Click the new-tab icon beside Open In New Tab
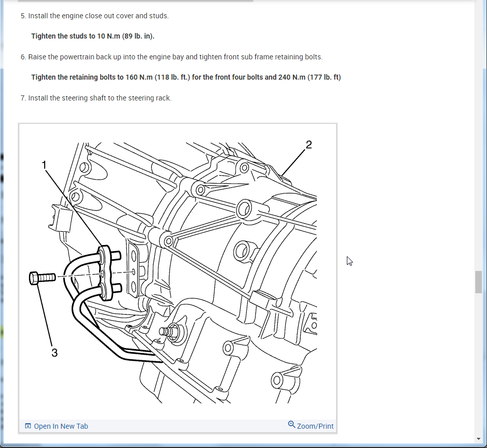Viewport: 487px width, 448px height. click(28, 426)
